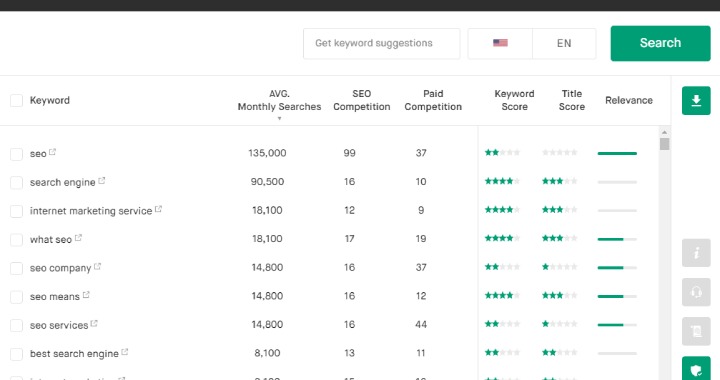Image resolution: width=720 pixels, height=380 pixels.
Task: Tick the select-all Keyword header checkbox
Action: click(x=17, y=101)
